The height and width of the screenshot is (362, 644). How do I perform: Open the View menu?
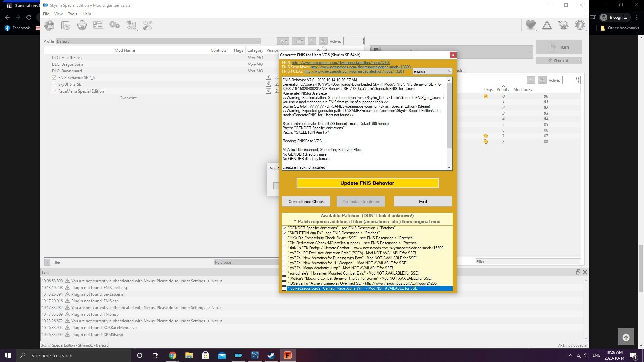58,14
